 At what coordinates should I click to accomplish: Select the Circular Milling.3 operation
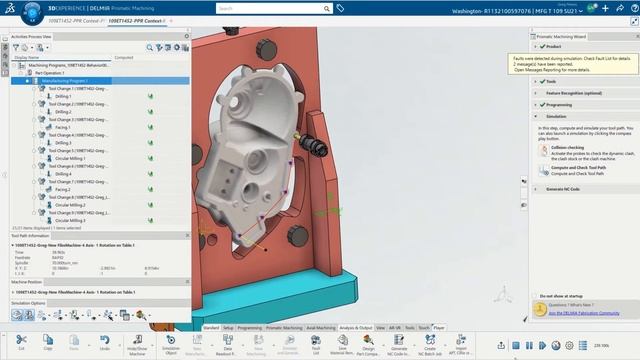[70, 220]
